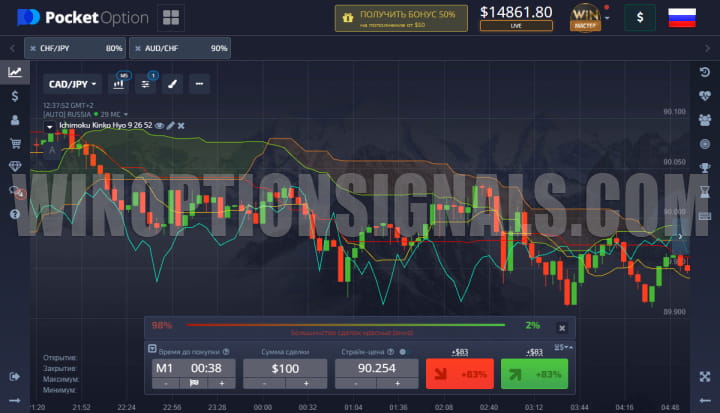Open the diamond achievements icon in sidebar

[x=15, y=167]
